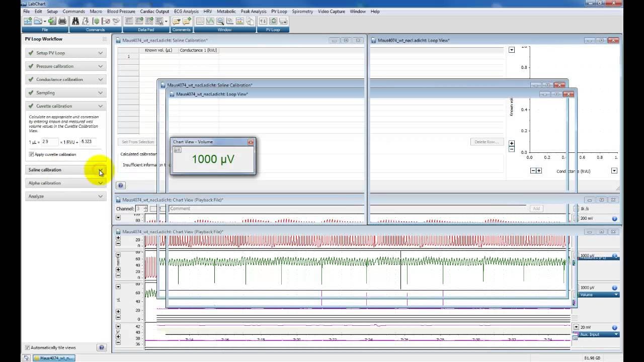Click the help icon in Saline Calibration window

pyautogui.click(x=121, y=186)
